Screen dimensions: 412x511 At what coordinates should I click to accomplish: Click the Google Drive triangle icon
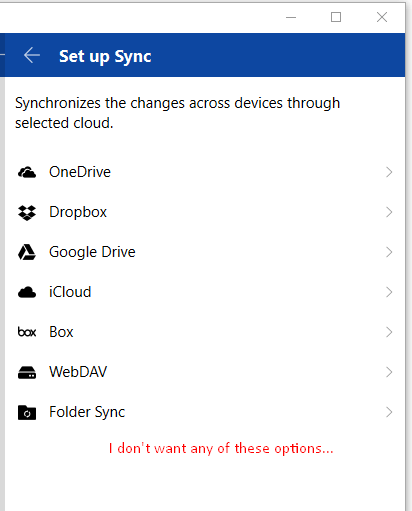click(x=27, y=252)
